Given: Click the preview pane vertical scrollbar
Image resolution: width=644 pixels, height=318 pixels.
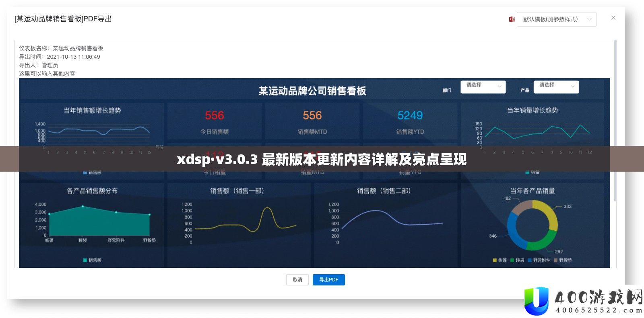Looking at the screenshot, I should [615, 121].
